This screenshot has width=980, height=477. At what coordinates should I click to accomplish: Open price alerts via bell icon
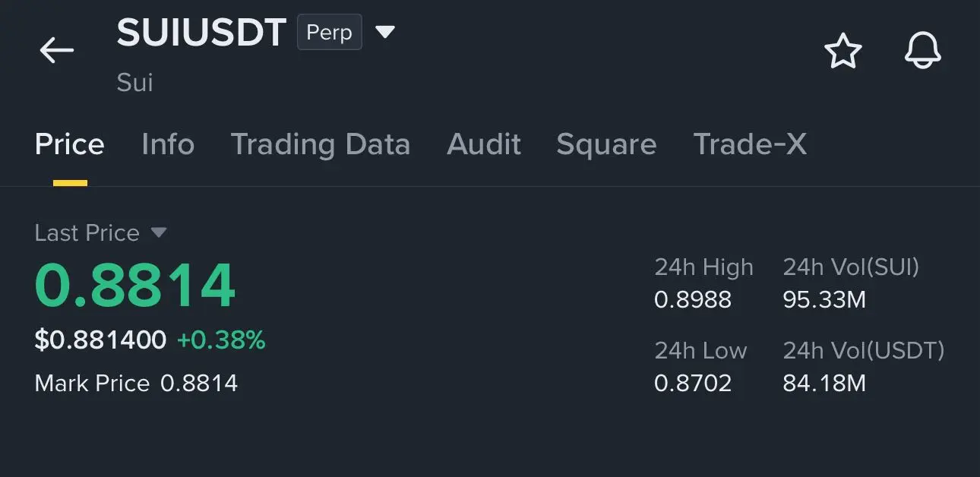pyautogui.click(x=923, y=52)
